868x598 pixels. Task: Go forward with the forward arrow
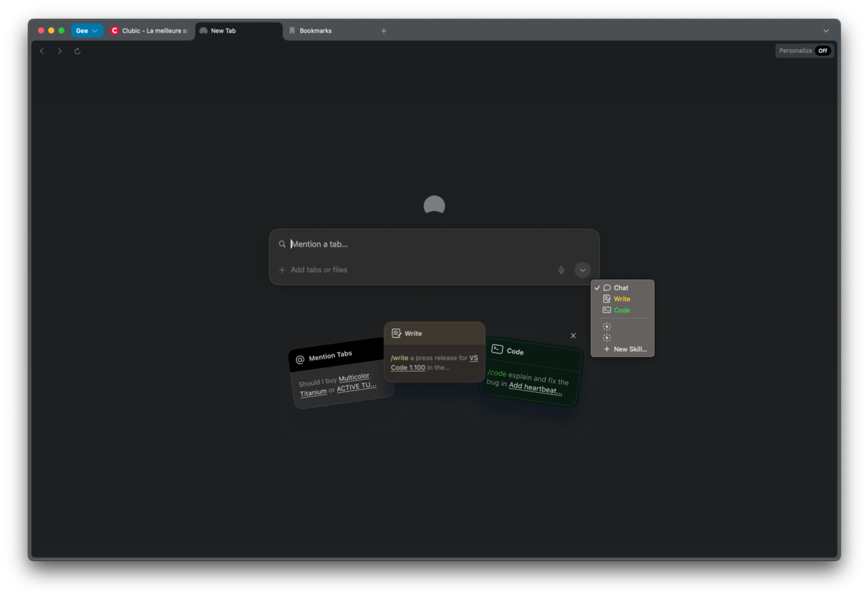(x=59, y=51)
